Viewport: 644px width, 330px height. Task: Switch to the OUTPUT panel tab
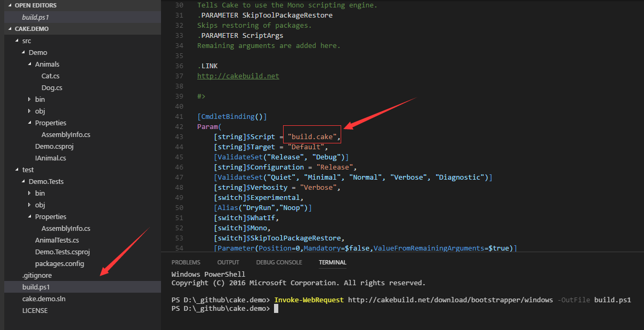pyautogui.click(x=228, y=262)
